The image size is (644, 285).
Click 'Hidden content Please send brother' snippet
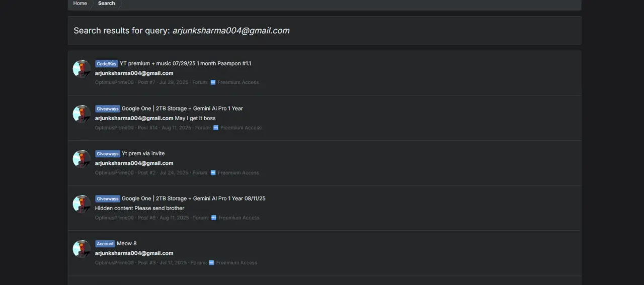[x=140, y=208]
